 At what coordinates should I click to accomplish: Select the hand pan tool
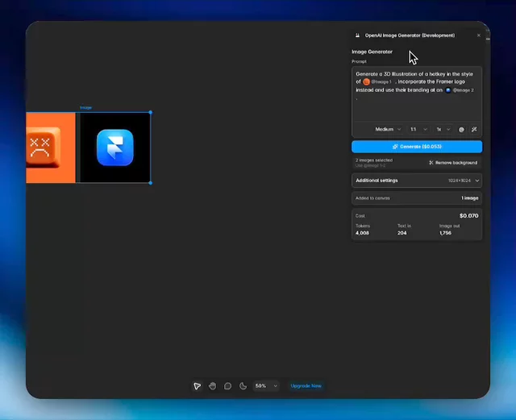[213, 386]
